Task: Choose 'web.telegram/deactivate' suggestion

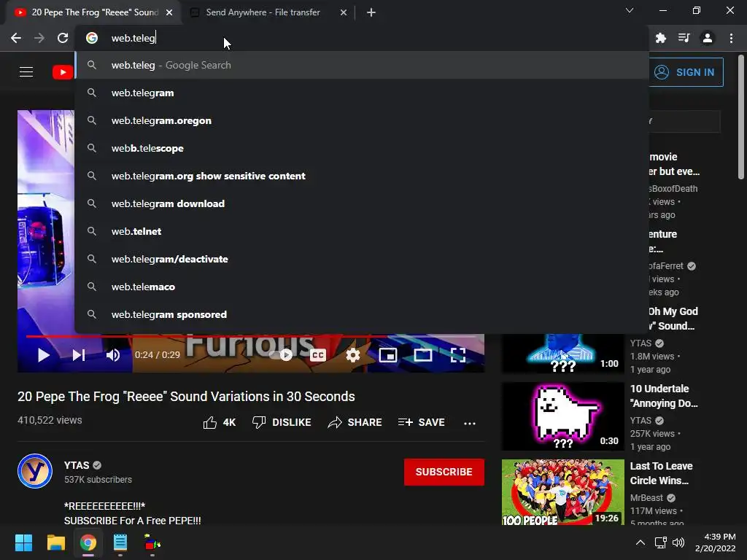Action: tap(362, 259)
